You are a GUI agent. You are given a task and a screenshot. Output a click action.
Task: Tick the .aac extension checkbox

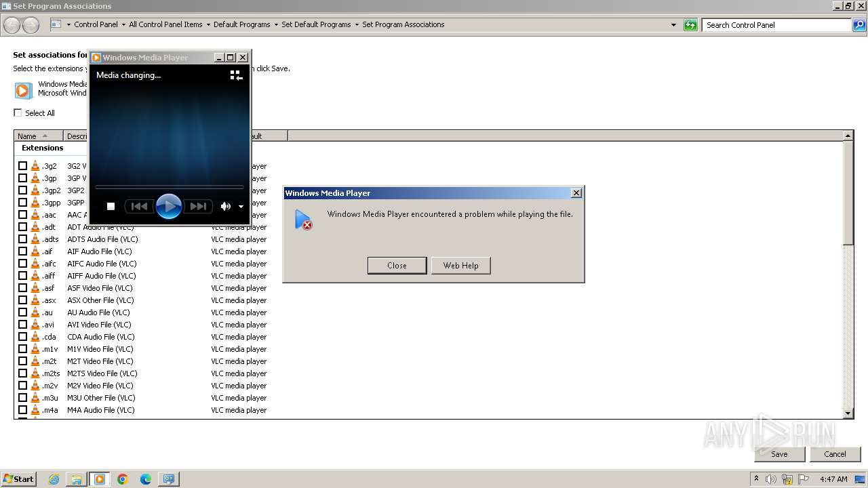point(22,215)
